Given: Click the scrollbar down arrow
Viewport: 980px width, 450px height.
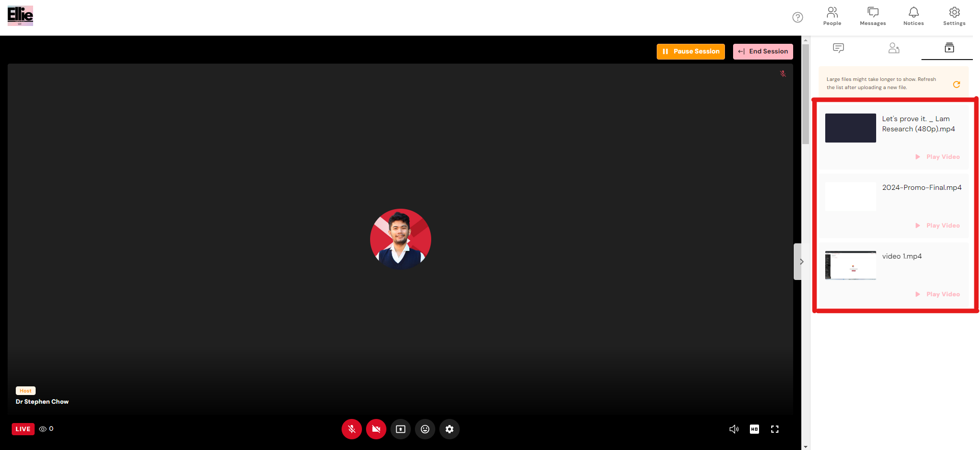Looking at the screenshot, I should (x=805, y=446).
